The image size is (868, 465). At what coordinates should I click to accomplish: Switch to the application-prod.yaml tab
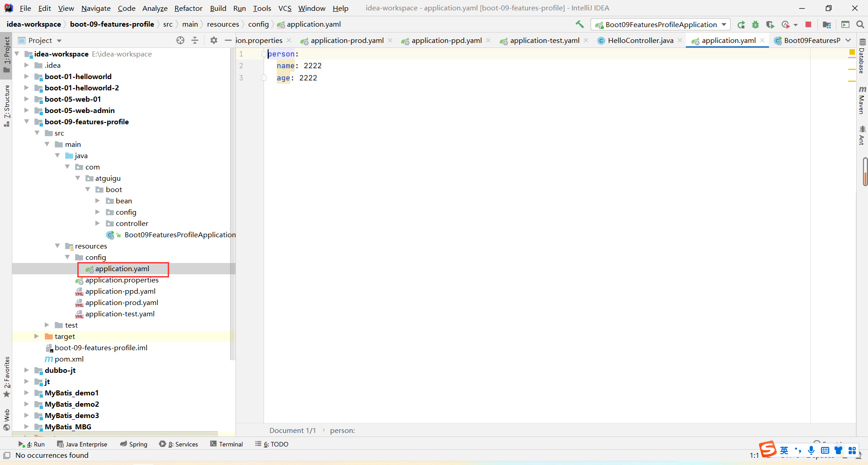point(347,41)
